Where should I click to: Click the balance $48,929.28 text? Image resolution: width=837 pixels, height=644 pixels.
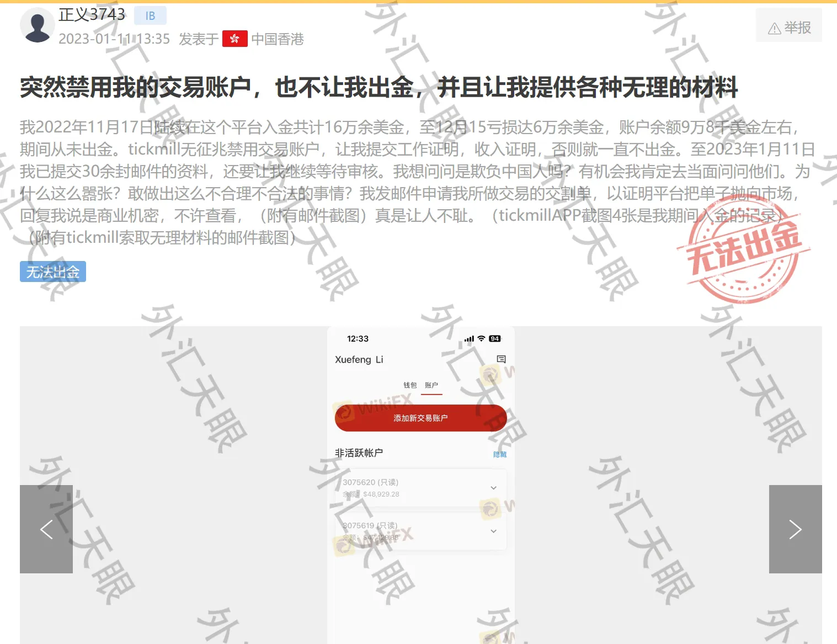click(x=381, y=494)
